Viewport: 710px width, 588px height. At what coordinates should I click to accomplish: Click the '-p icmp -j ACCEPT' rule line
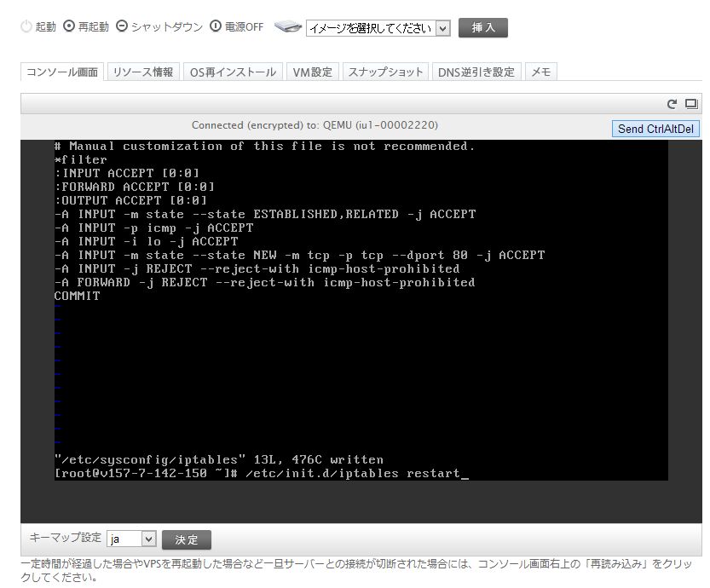point(154,228)
